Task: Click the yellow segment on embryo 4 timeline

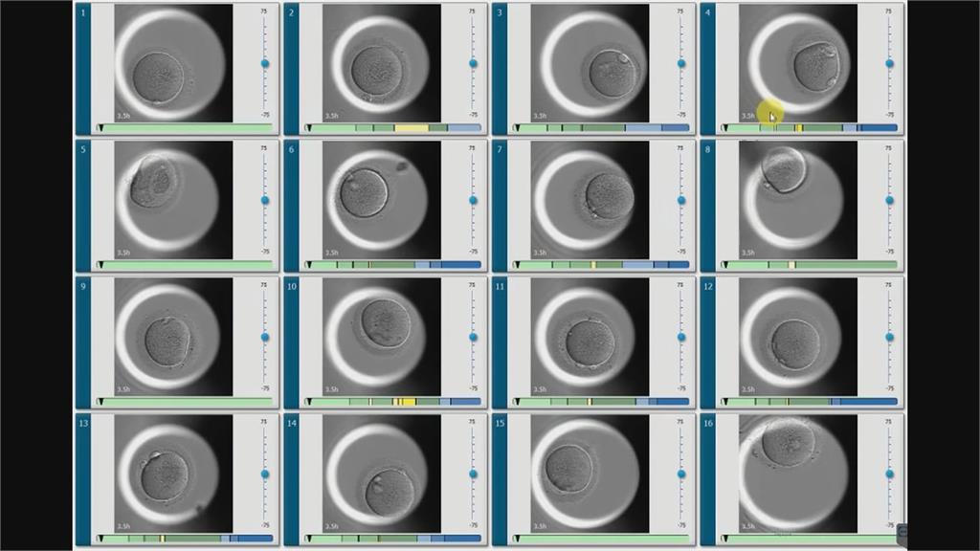Action: click(x=798, y=128)
